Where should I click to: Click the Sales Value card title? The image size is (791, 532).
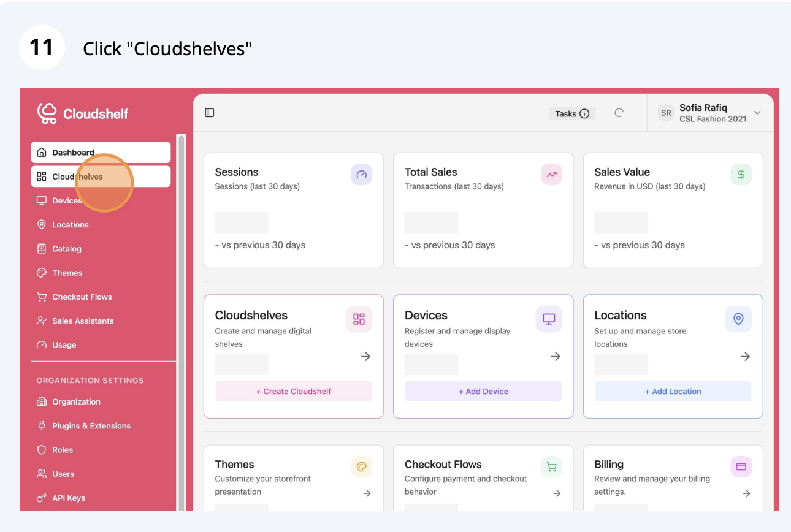tap(622, 172)
